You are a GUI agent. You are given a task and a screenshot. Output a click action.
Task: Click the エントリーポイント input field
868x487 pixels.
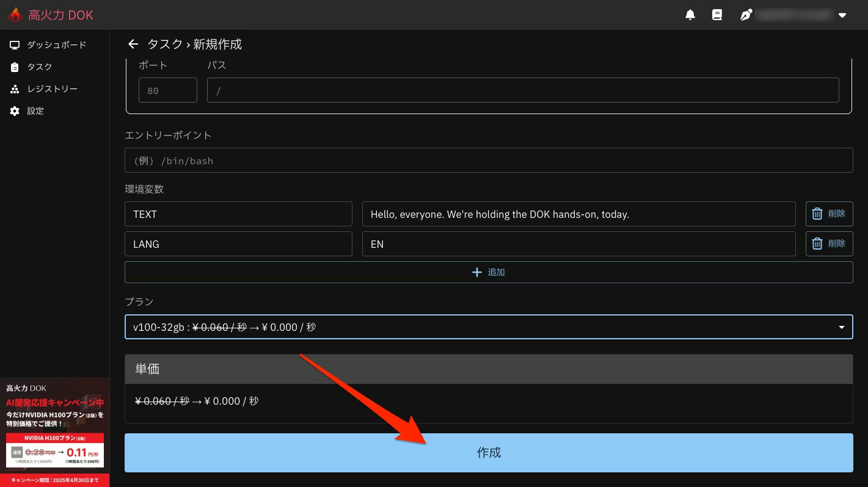[x=488, y=161]
